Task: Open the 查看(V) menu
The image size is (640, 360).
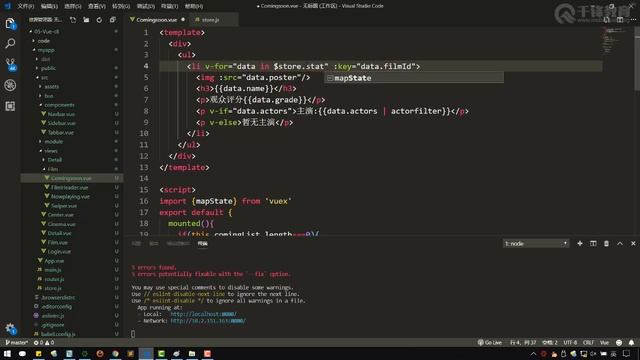Action: [x=97, y=6]
